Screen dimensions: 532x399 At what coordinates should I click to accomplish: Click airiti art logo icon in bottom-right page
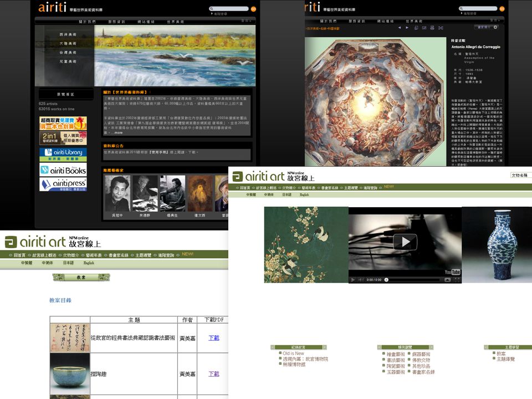coord(238,176)
